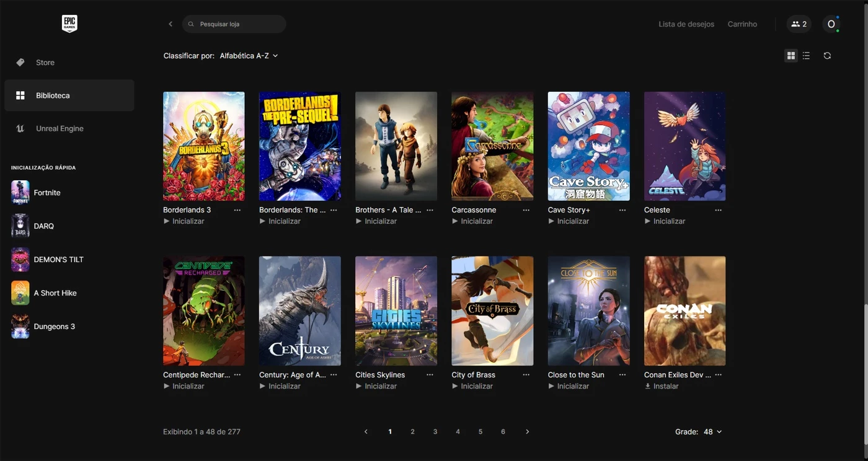
Task: Open Unreal Engine section
Action: coord(69,128)
